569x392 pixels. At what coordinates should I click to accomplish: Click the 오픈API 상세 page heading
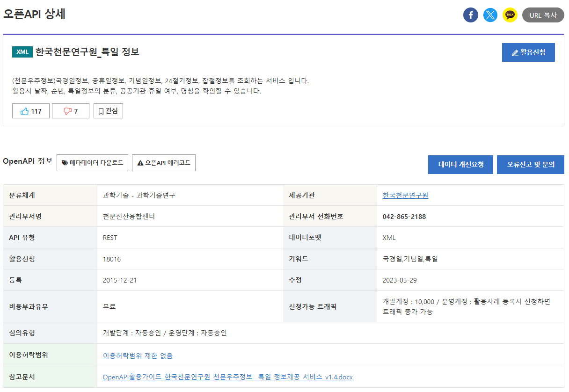pyautogui.click(x=34, y=14)
